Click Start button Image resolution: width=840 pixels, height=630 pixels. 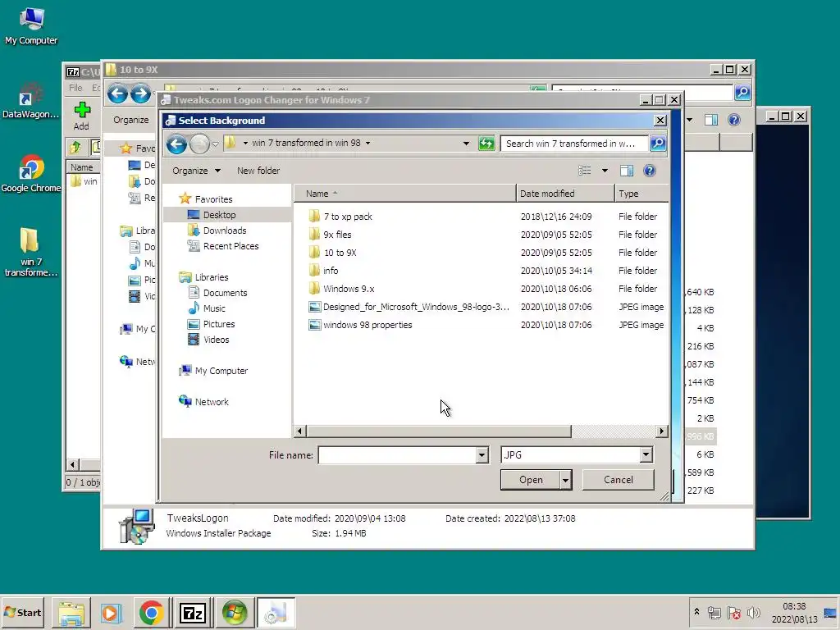point(22,613)
